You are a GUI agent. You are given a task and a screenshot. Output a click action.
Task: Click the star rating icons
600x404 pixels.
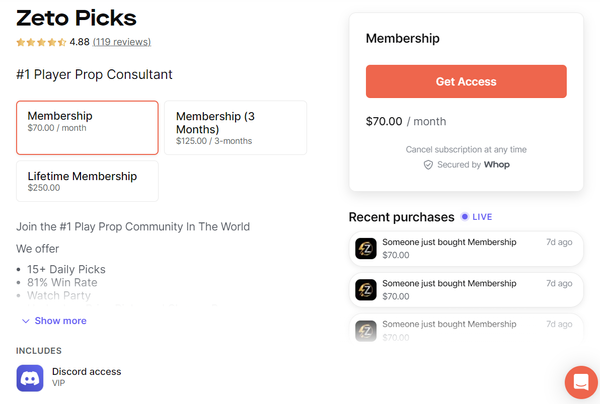point(41,43)
